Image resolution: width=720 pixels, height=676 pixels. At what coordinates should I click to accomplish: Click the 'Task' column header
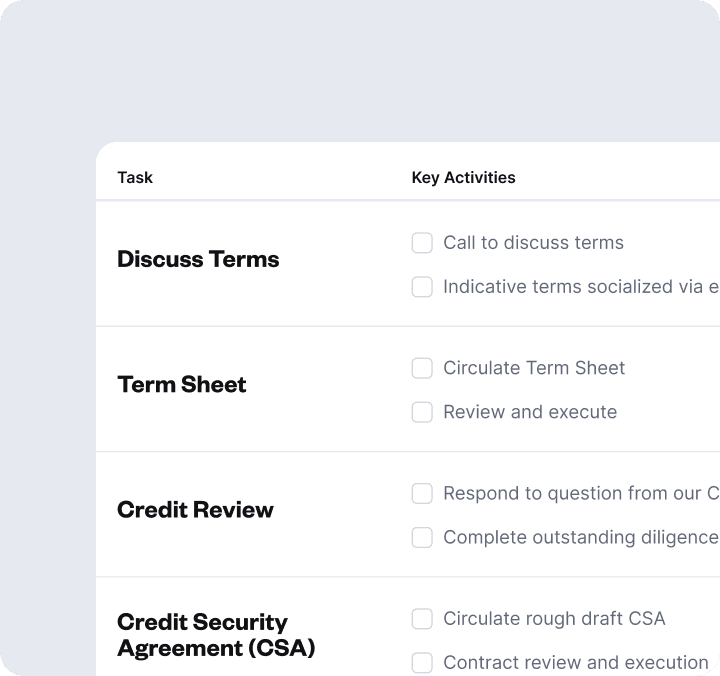pos(135,178)
